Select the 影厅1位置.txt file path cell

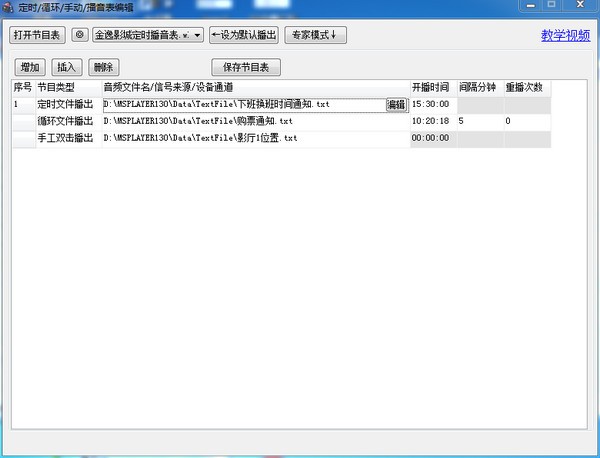[x=256, y=138]
